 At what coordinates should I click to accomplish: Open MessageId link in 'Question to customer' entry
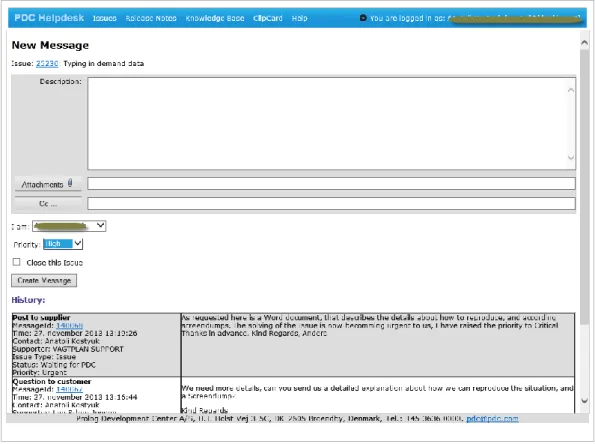click(x=69, y=389)
